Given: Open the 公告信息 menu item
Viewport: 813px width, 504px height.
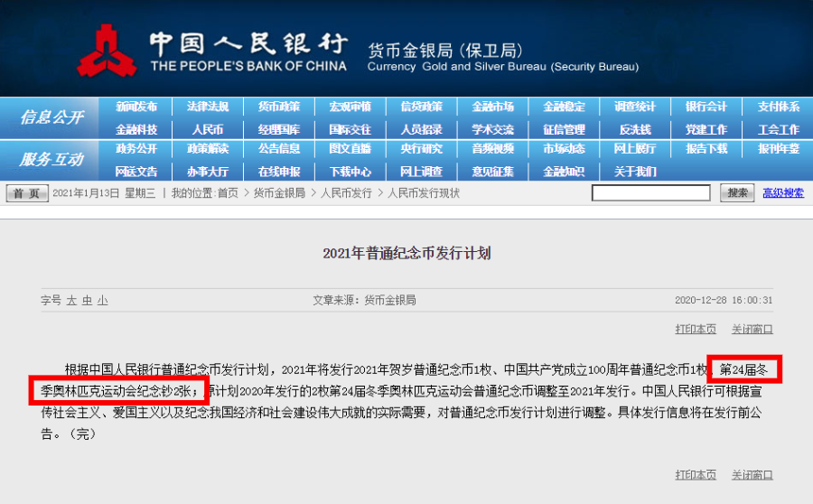Looking at the screenshot, I should point(279,149).
